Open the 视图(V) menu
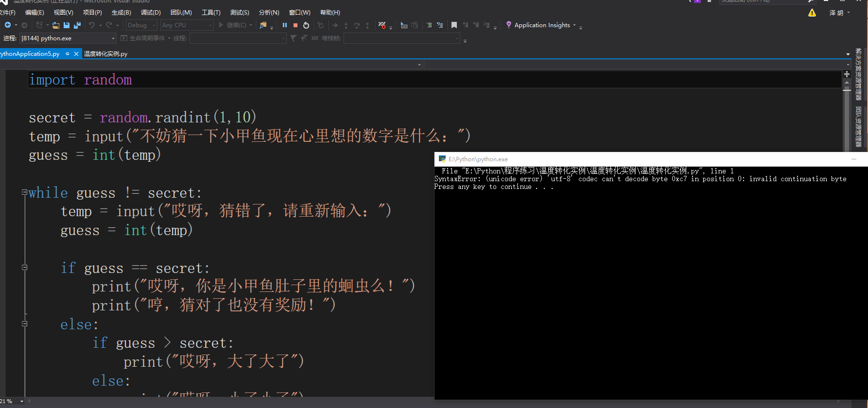 64,13
